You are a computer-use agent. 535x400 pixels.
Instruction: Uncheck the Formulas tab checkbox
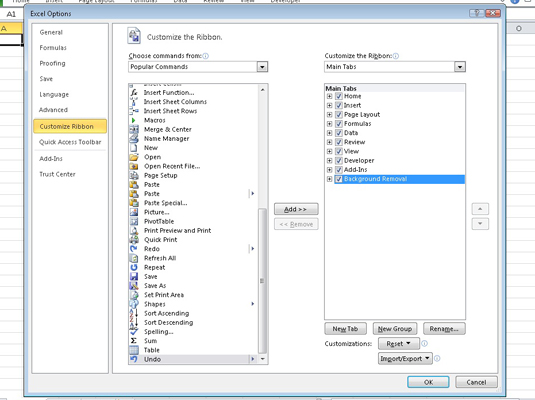[x=338, y=124]
